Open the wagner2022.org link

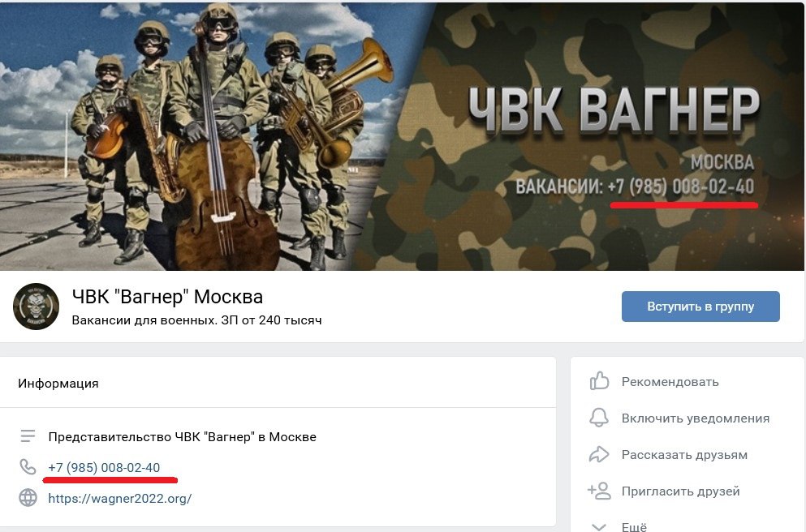[x=120, y=498]
